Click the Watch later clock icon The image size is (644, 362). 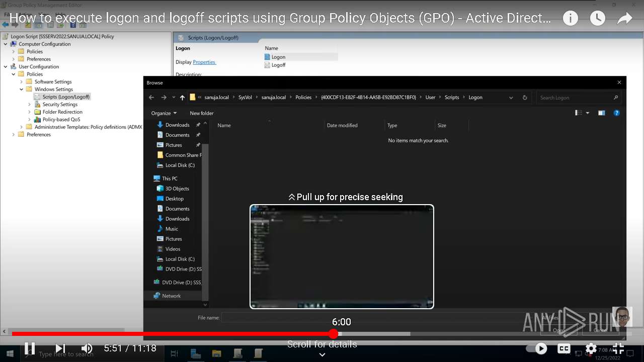(597, 19)
